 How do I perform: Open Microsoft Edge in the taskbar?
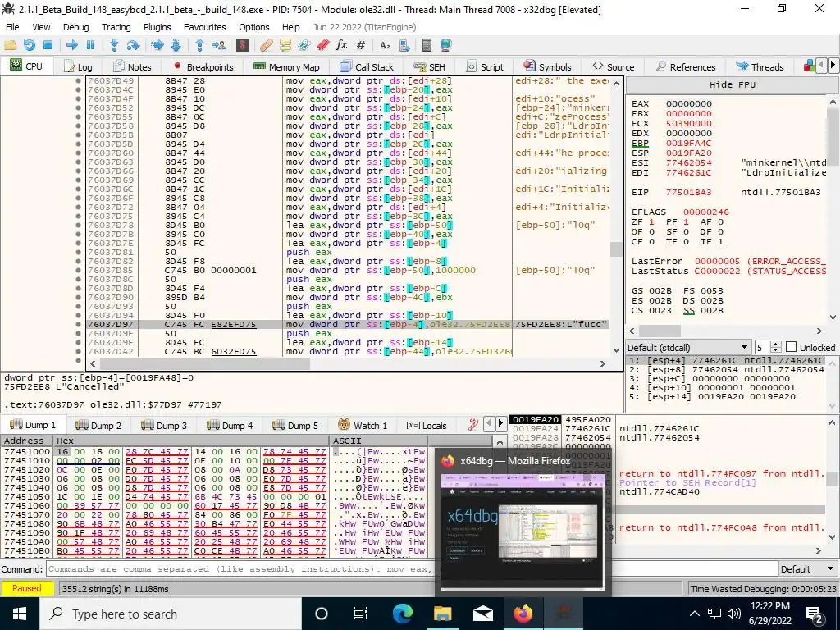[x=403, y=614]
